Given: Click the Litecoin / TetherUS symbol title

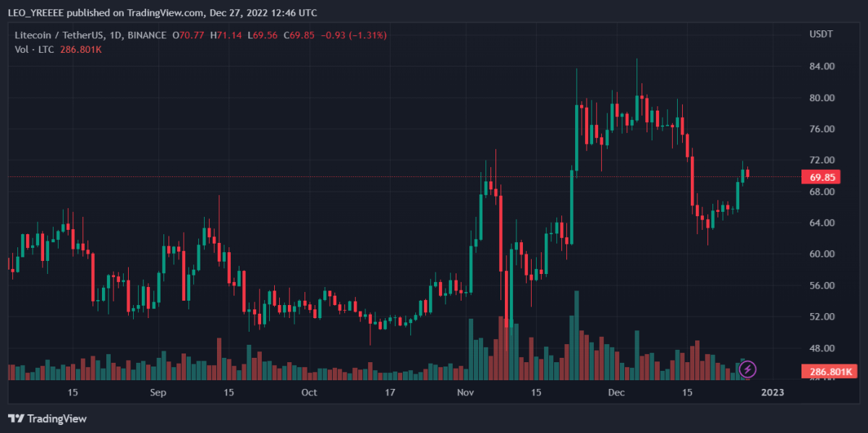Looking at the screenshot, I should coord(59,35).
